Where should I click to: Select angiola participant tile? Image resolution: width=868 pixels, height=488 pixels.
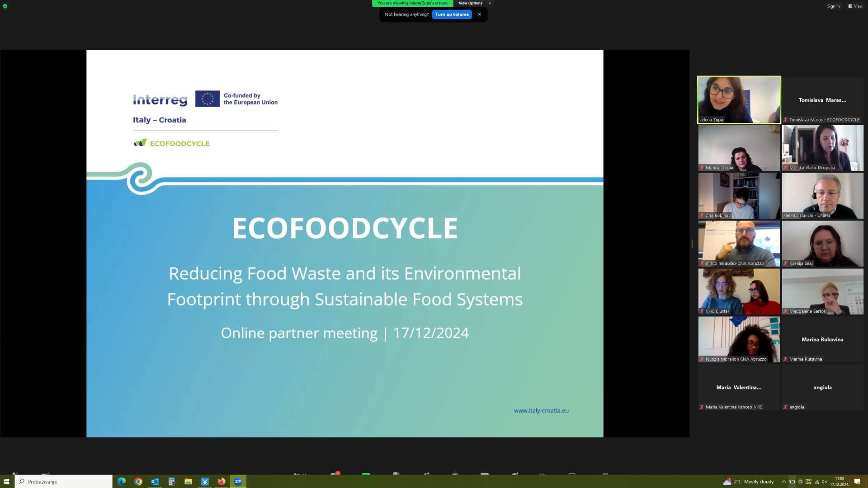[x=822, y=387]
